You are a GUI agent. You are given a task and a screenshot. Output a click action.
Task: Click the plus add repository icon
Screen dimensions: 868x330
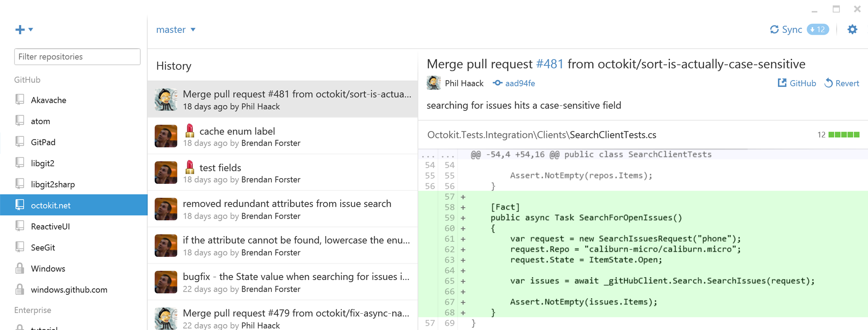pyautogui.click(x=20, y=29)
